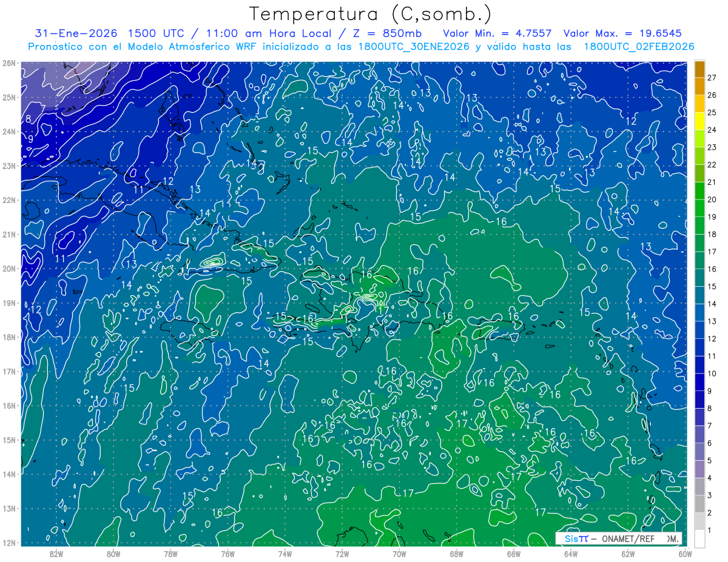Select the legend value '3'
The image size is (728, 562).
tap(710, 495)
